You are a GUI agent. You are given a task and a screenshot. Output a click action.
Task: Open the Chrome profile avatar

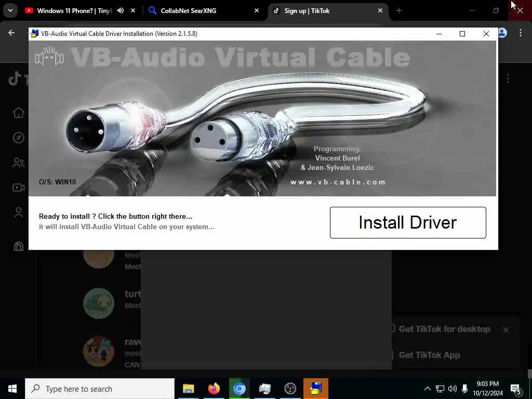503,33
